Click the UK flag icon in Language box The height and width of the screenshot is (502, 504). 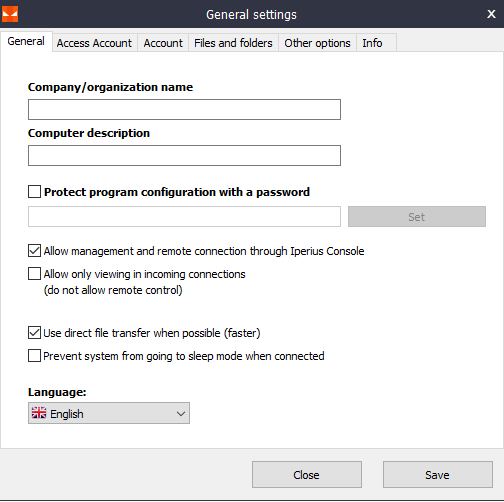click(39, 413)
